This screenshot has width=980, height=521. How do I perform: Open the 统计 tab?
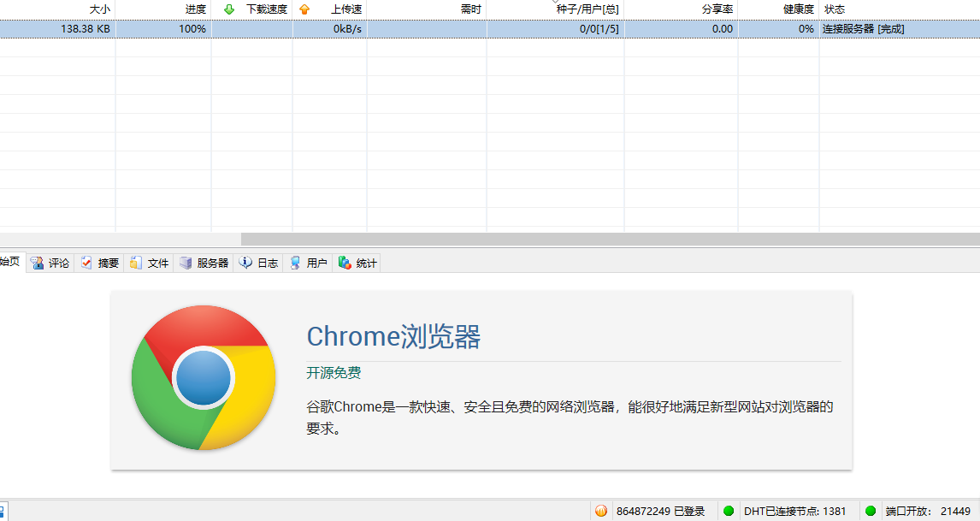tap(357, 263)
